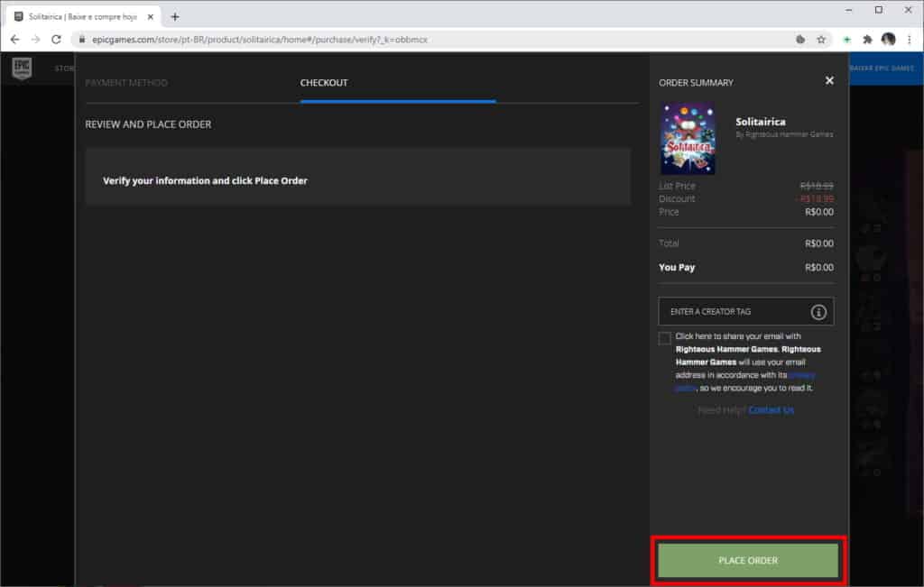Open the Contact Us link
This screenshot has width=924, height=587.
pos(771,409)
